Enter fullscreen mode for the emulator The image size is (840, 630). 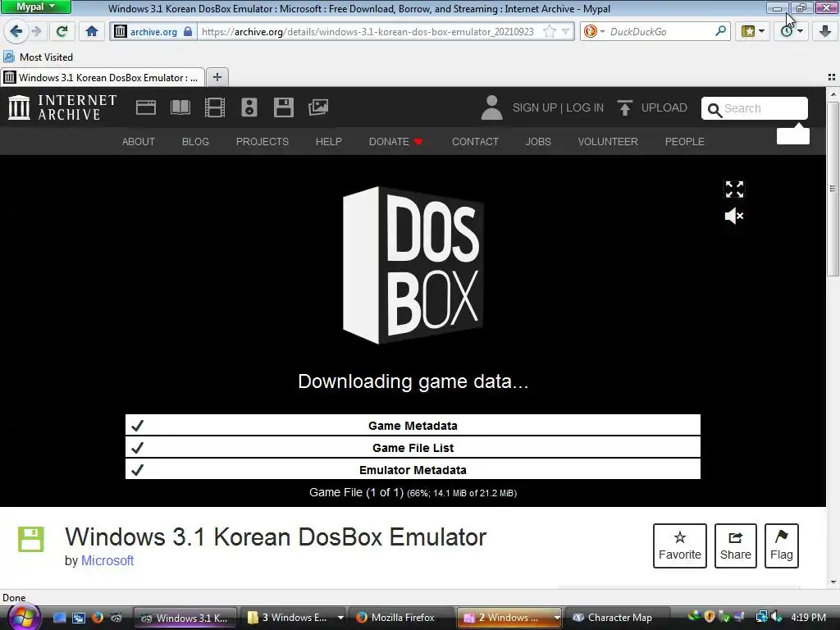(x=734, y=189)
